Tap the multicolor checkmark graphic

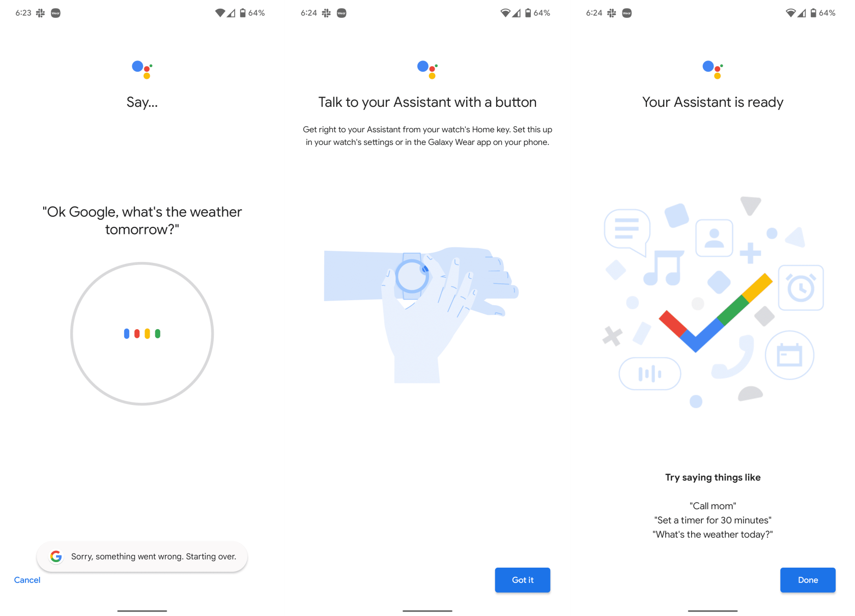tap(716, 312)
